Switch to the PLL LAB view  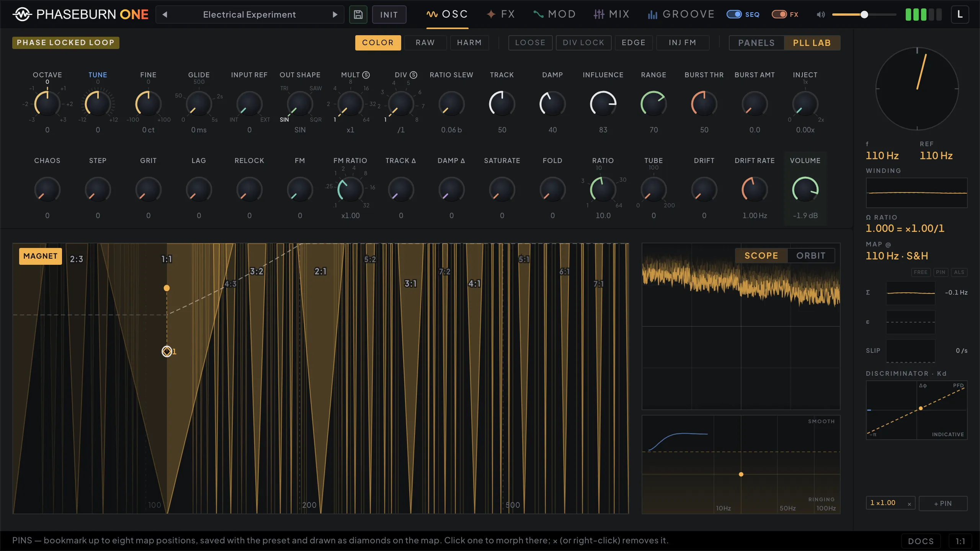(x=812, y=43)
